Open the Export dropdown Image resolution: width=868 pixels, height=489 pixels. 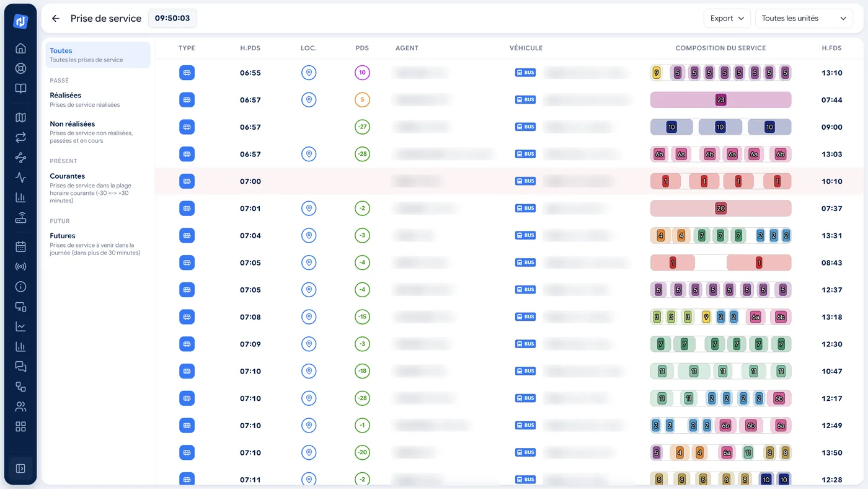pos(727,19)
